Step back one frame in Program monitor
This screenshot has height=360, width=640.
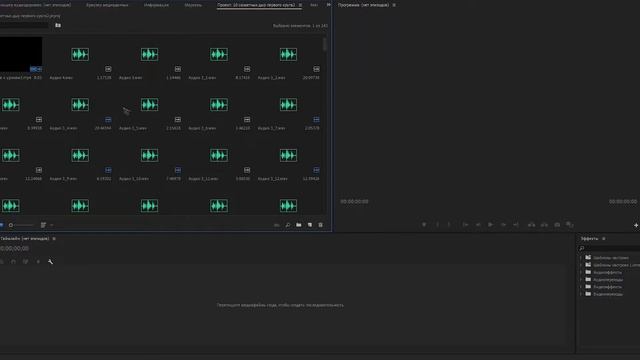pos(478,224)
